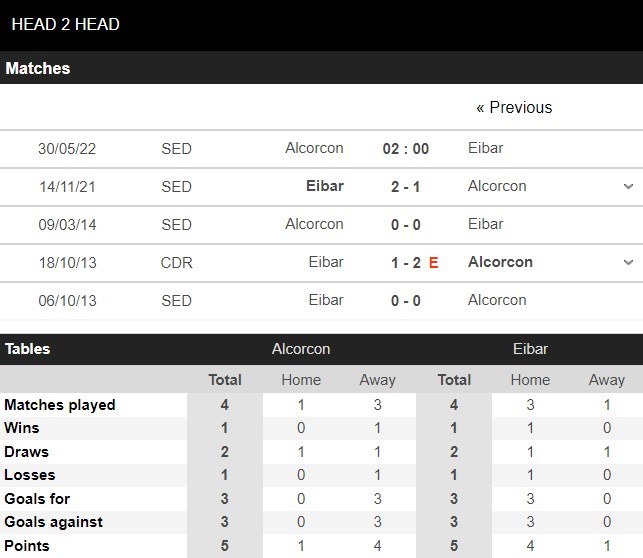Open the 06/10/13 match 0 - 0 score
Viewport: 643px width, 558px height.
tap(405, 300)
